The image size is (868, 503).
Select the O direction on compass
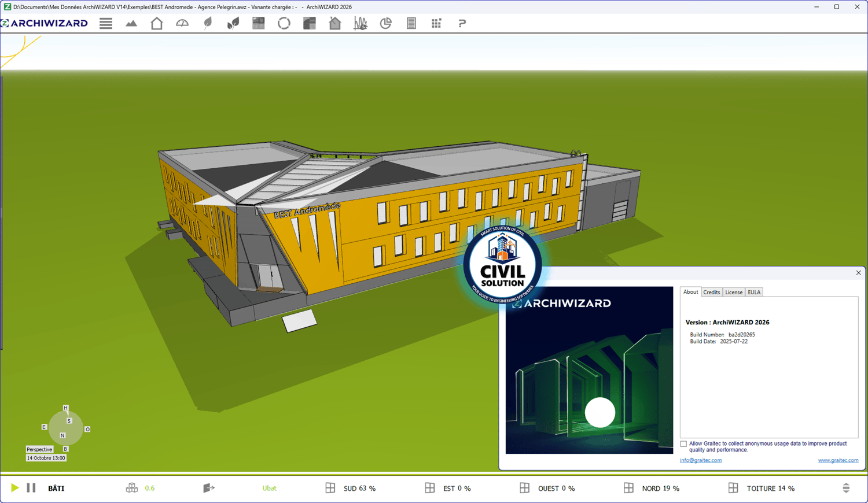pyautogui.click(x=87, y=430)
